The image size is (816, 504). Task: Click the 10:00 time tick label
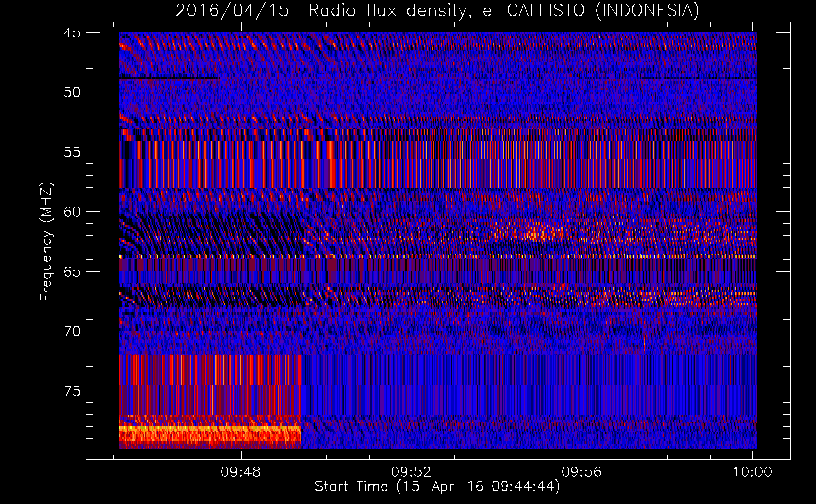pos(752,472)
